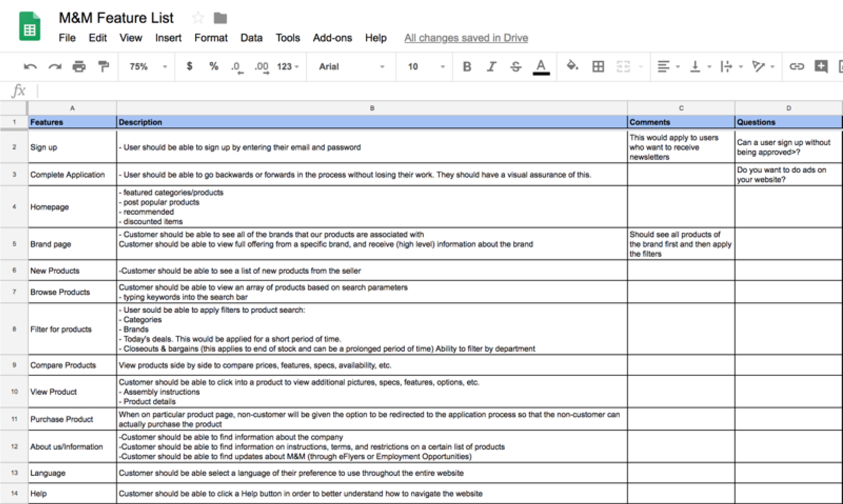Click the undo arrow icon
The image size is (843, 504).
click(x=30, y=67)
